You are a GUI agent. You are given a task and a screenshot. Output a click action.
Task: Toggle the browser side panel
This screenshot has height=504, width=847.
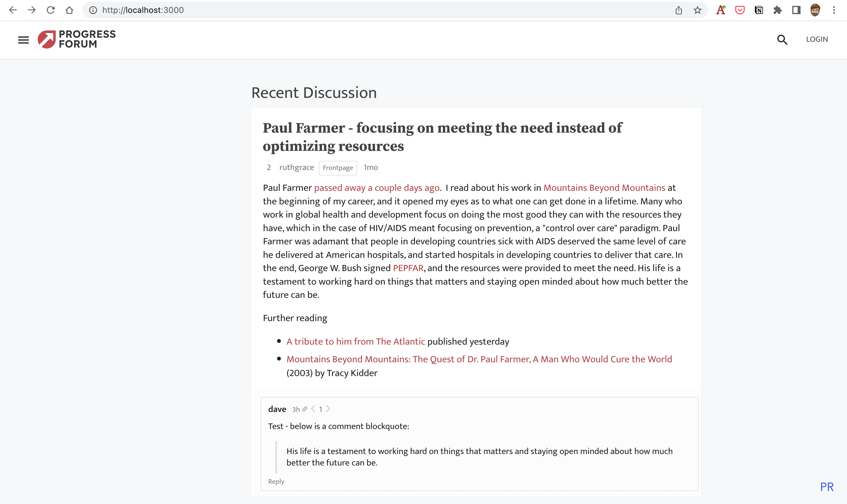796,10
